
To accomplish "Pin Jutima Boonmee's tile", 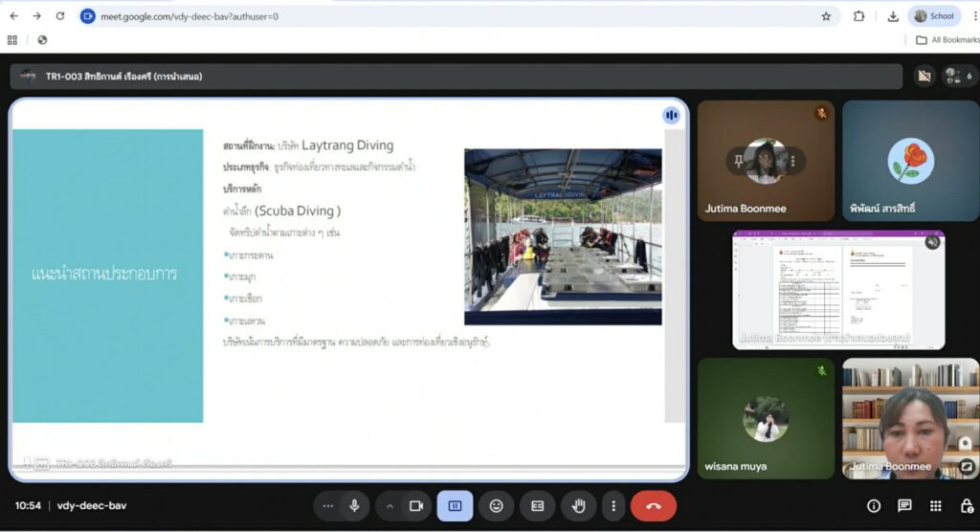I will click(x=740, y=161).
